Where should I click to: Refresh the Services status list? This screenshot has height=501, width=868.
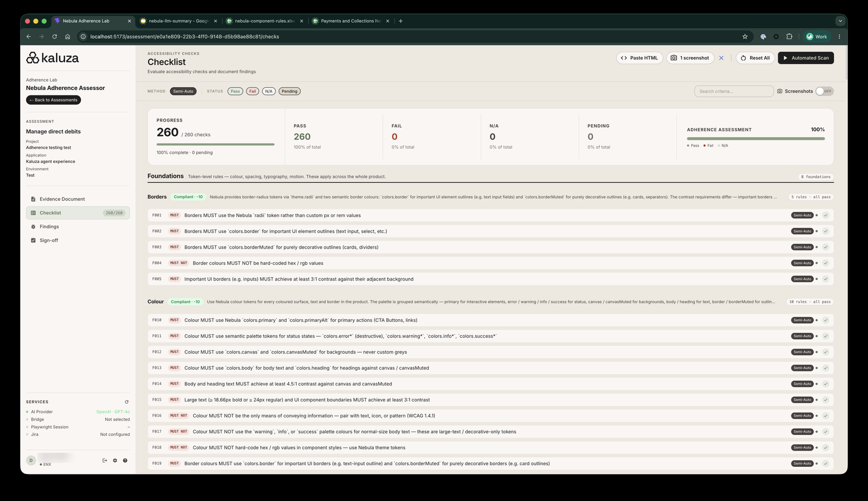(x=126, y=402)
